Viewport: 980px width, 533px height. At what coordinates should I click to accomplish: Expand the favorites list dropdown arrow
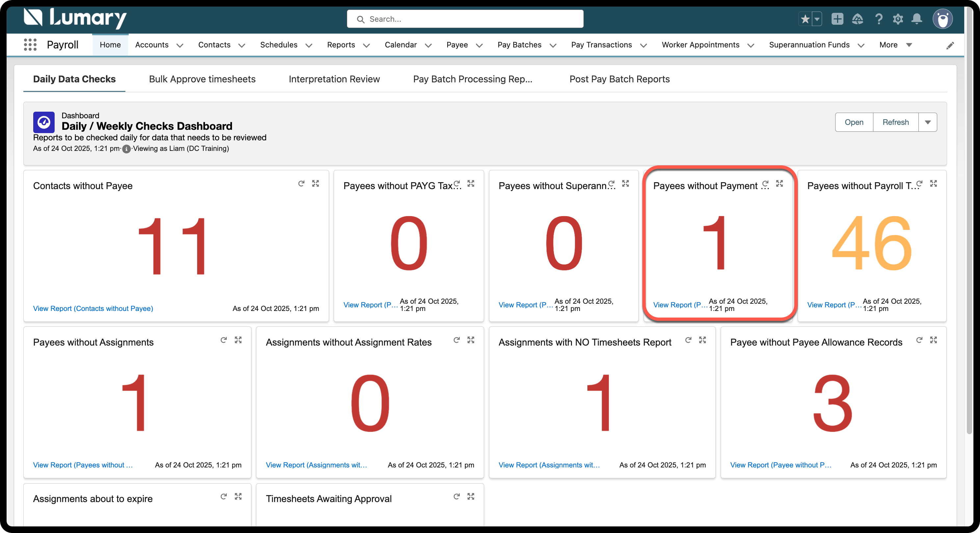(x=817, y=19)
